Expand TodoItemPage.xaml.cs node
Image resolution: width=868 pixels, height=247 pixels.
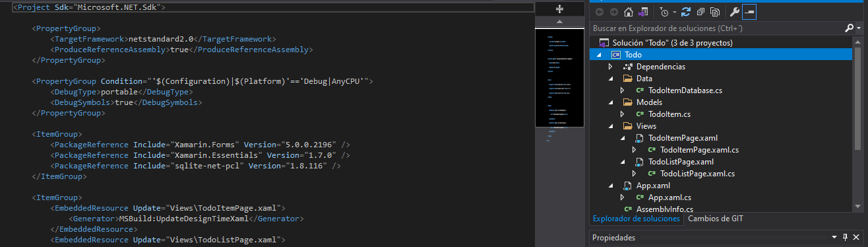click(x=634, y=150)
